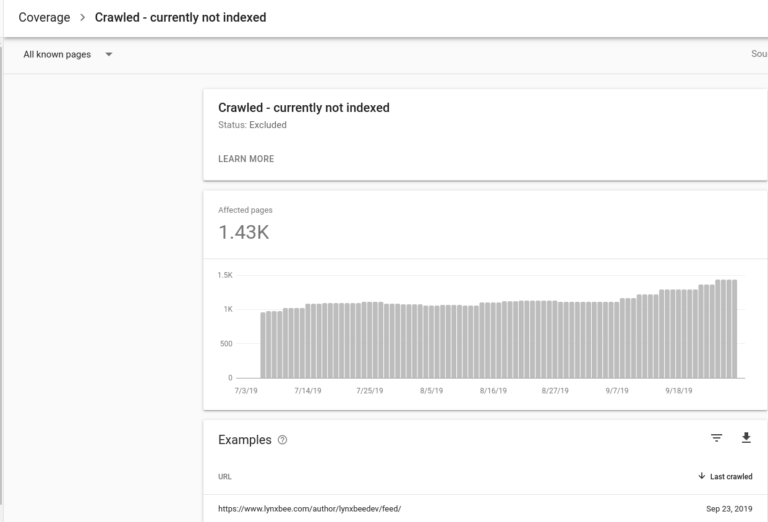768x522 pixels.
Task: Open the help icon next to Examples
Action: point(282,440)
